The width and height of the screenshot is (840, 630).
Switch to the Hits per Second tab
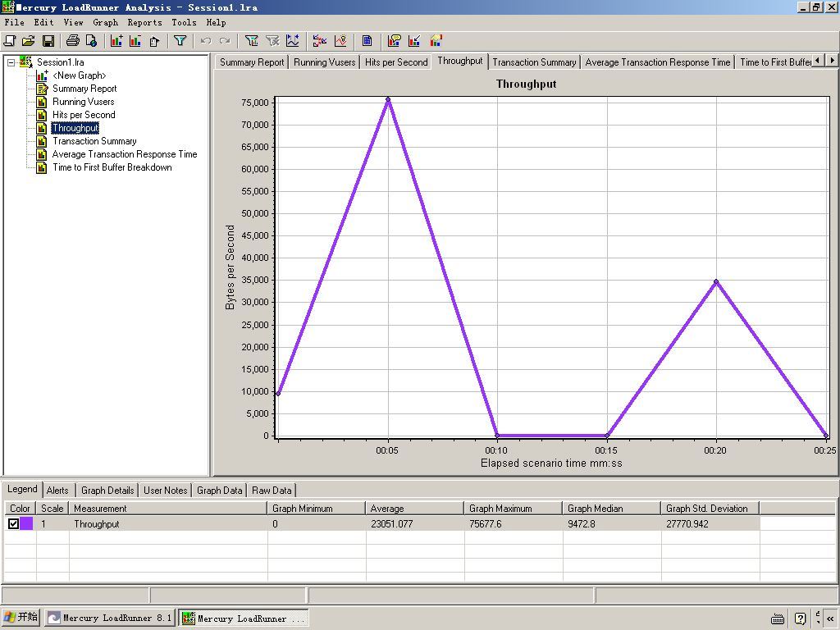click(x=396, y=62)
